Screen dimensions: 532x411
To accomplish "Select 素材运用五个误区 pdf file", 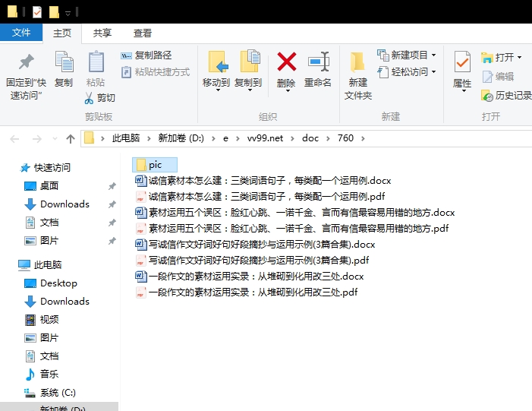I will tap(291, 229).
